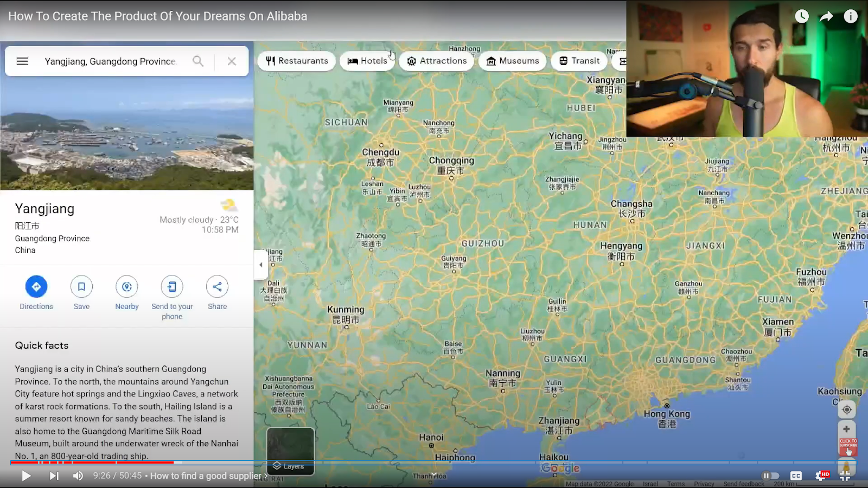Click Send feedback link

pos(744,484)
